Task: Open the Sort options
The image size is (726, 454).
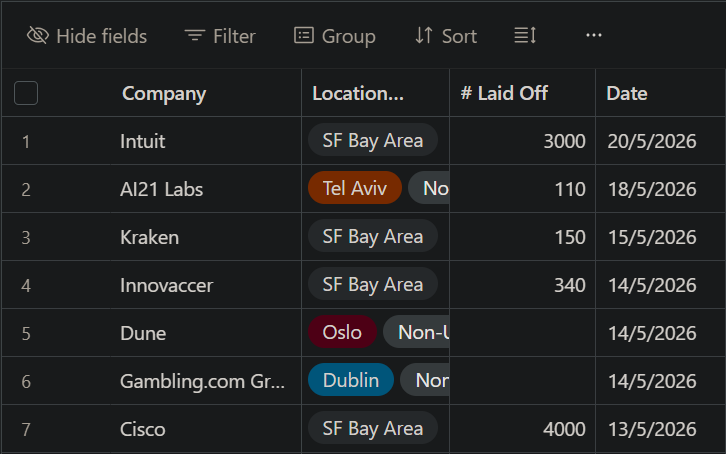Action: point(446,36)
